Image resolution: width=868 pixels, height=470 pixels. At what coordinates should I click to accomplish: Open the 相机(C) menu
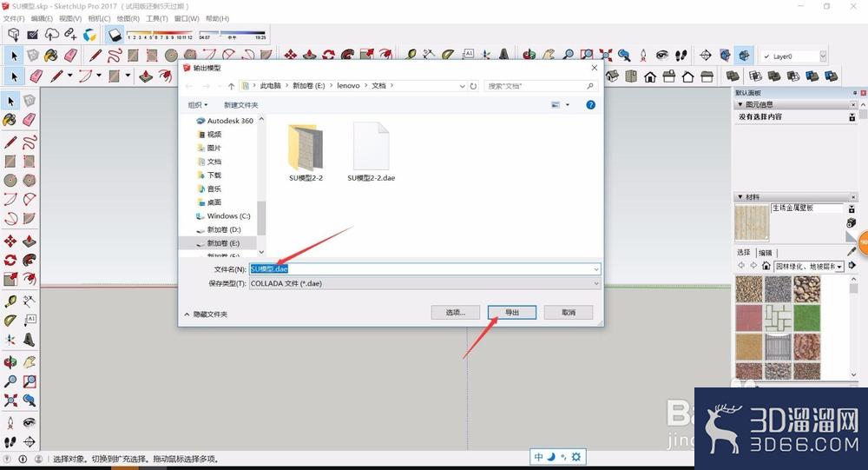coord(99,18)
